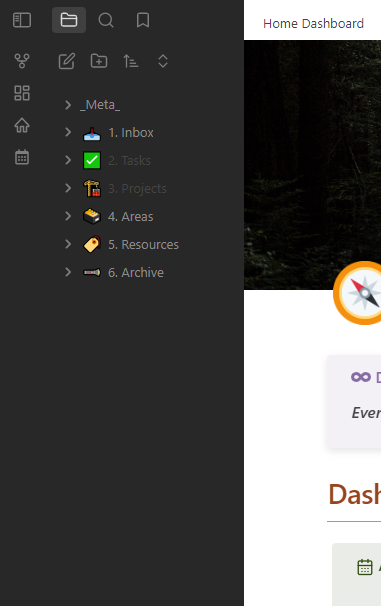Open the search tab
The image size is (381, 606).
(106, 20)
